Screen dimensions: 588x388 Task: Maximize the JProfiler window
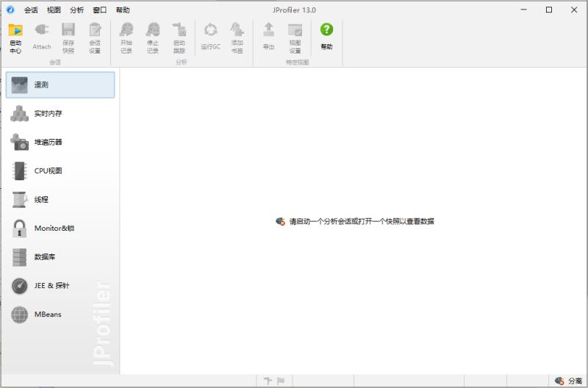549,10
